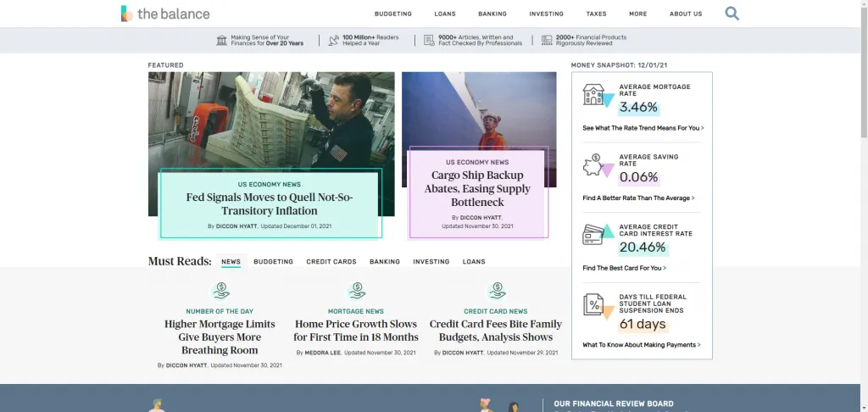The width and height of the screenshot is (868, 412).
Task: Open the Budgeting menu in top navigation
Action: [393, 14]
